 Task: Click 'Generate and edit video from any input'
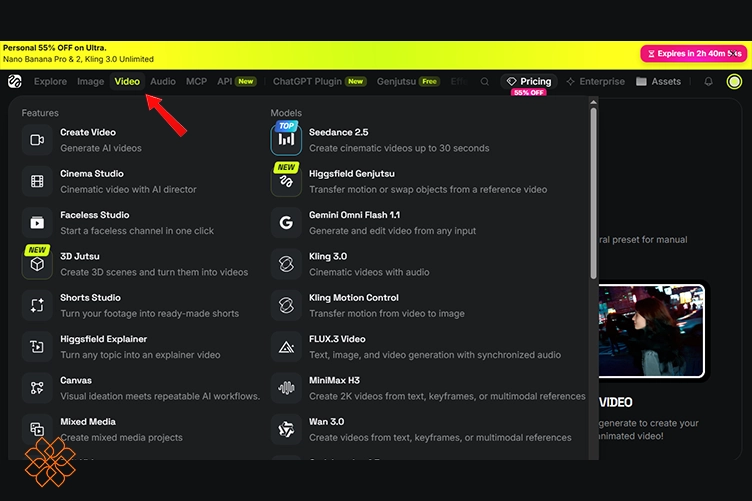coord(392,231)
